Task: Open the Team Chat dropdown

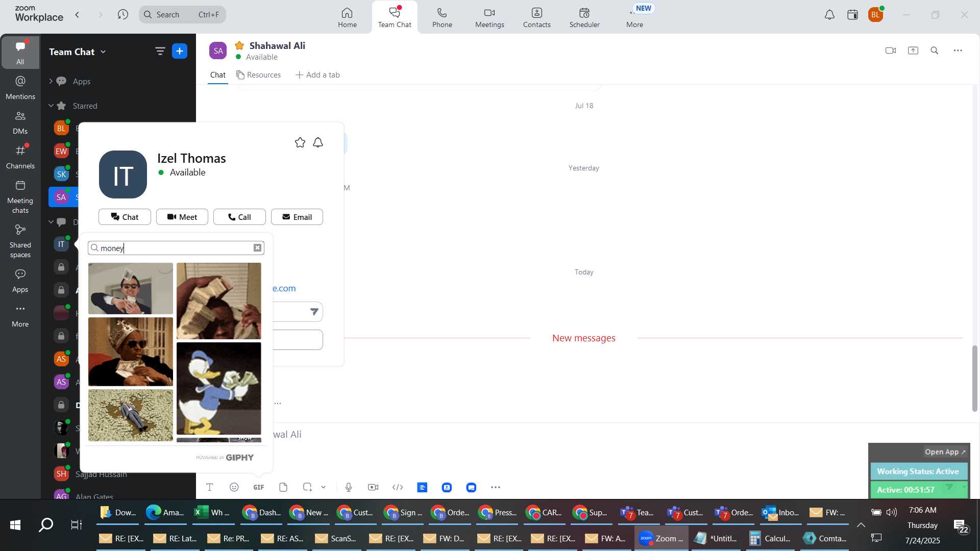Action: pyautogui.click(x=78, y=52)
